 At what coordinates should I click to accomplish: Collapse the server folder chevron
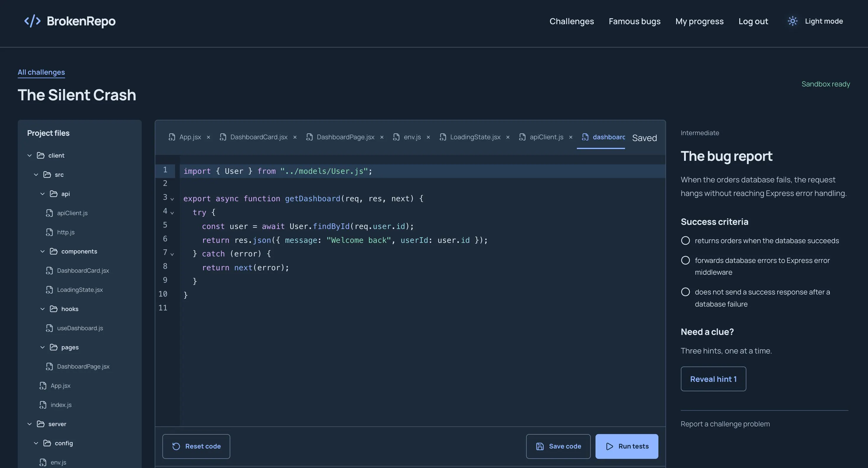tap(30, 424)
